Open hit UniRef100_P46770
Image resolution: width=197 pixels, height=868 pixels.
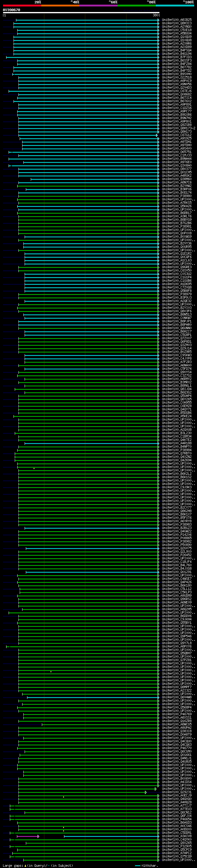click(177, 748)
